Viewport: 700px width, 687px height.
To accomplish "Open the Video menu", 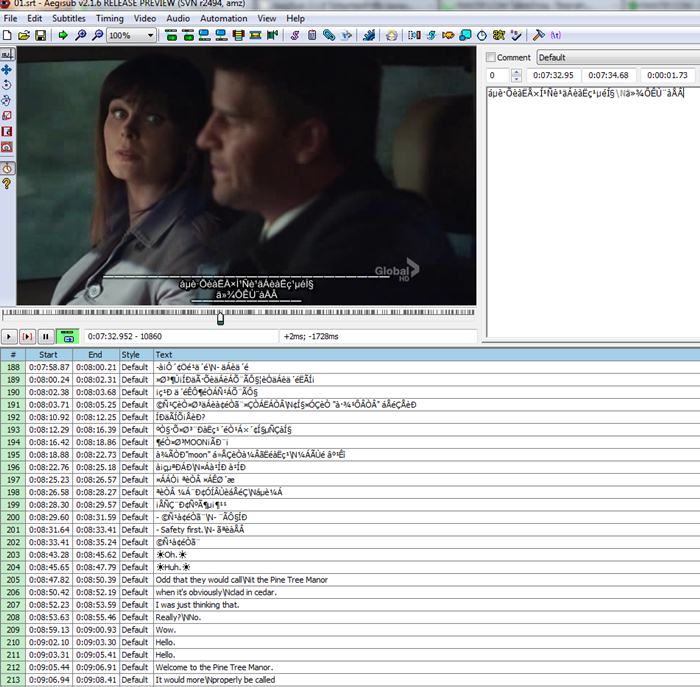I will click(x=145, y=18).
